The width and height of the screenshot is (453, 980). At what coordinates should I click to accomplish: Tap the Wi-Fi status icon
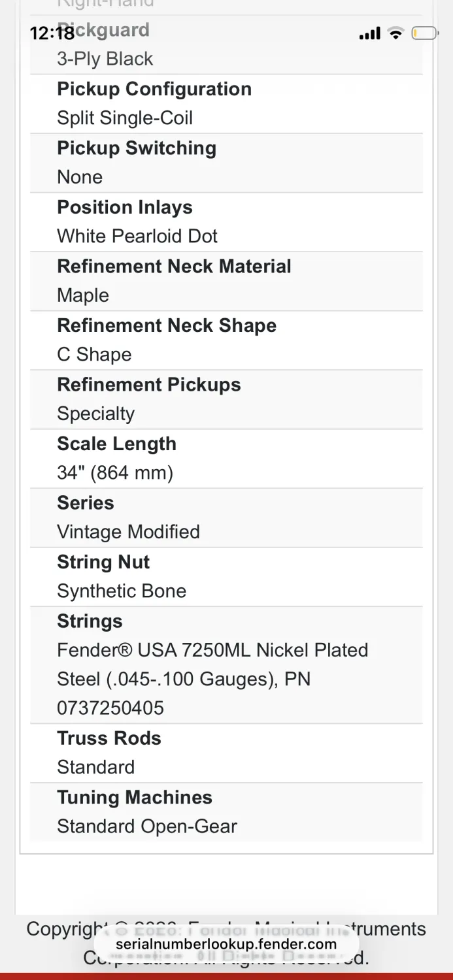point(395,33)
